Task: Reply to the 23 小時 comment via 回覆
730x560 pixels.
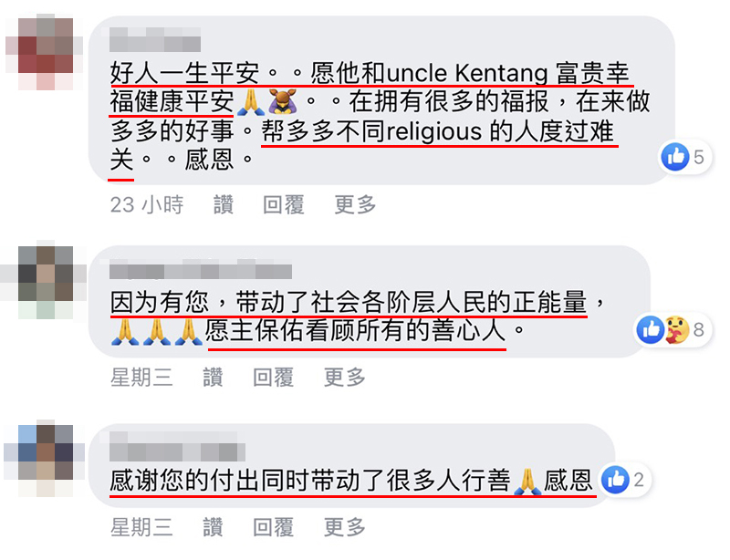Action: pyautogui.click(x=284, y=204)
